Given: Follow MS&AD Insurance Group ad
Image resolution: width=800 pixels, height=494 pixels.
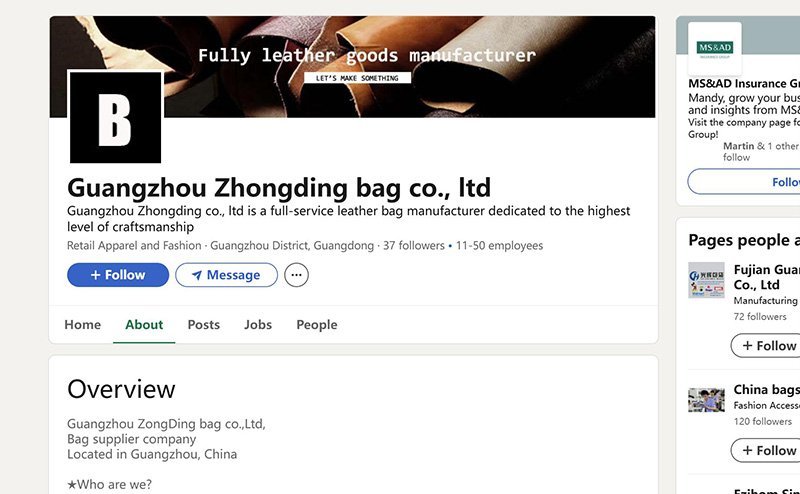Looking at the screenshot, I should pos(744,182).
